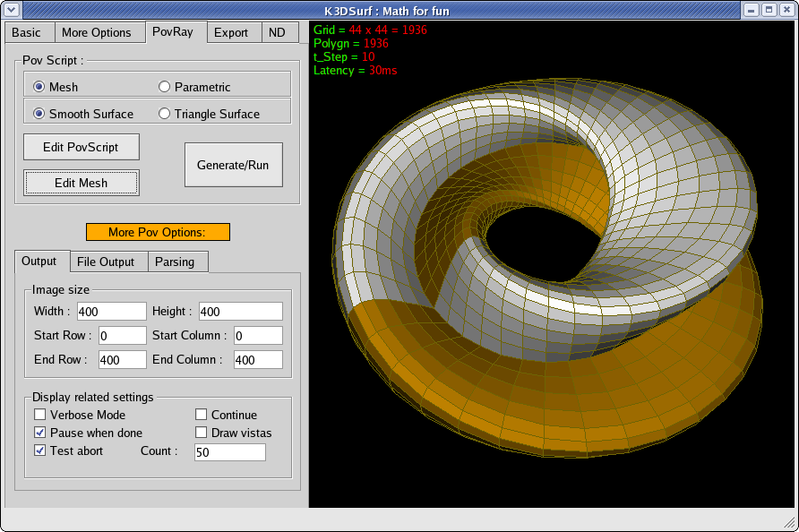Viewport: 799px width, 532px height.
Task: Click the Generate/Run button
Action: [x=233, y=165]
